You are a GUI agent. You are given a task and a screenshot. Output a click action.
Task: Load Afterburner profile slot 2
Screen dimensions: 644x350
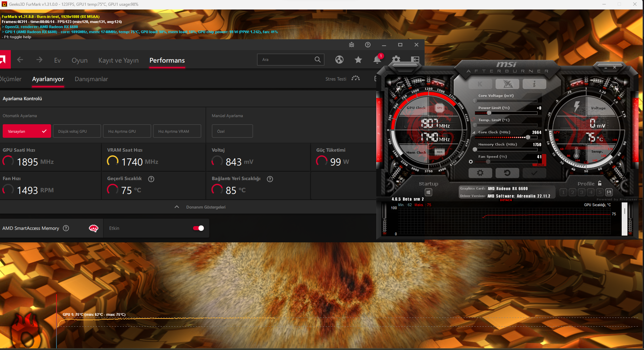click(572, 192)
